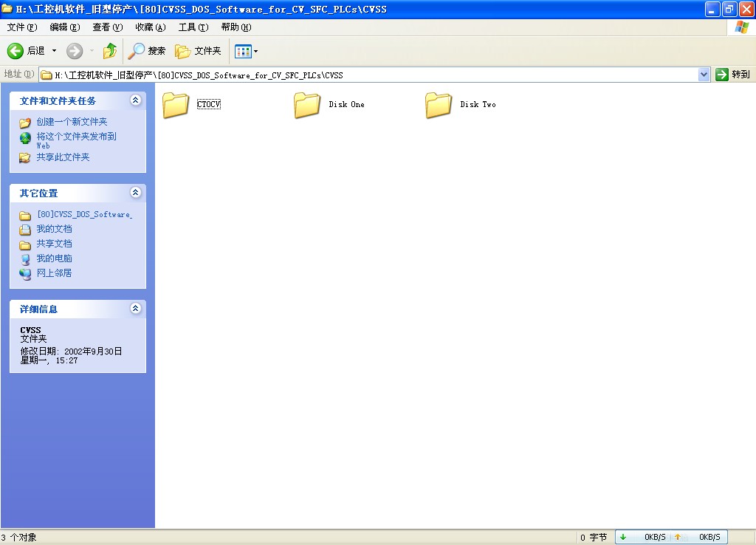Collapse the Other Places (其它位置) panel
Image resolution: width=756 pixels, height=545 pixels.
coord(135,193)
